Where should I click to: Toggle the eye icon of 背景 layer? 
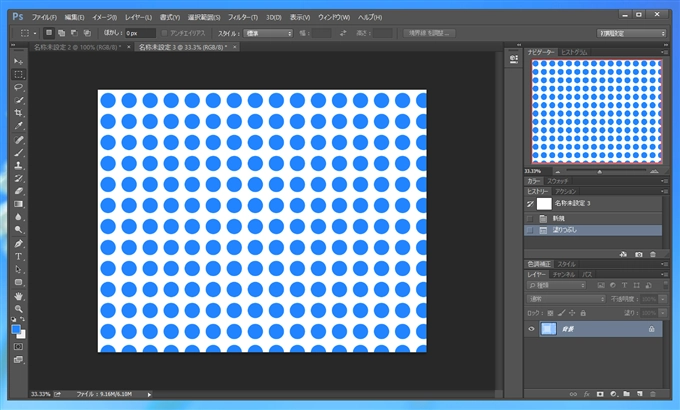[x=531, y=329]
